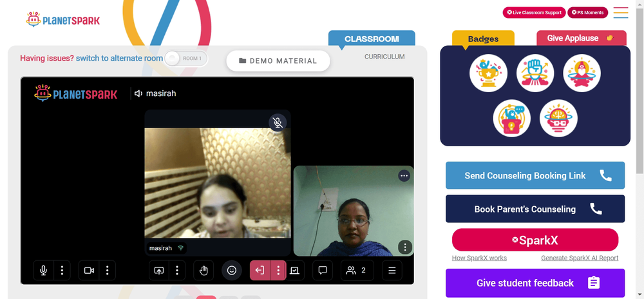Image resolution: width=644 pixels, height=299 pixels.
Task: Click the switch to alternate room link
Action: coord(120,59)
